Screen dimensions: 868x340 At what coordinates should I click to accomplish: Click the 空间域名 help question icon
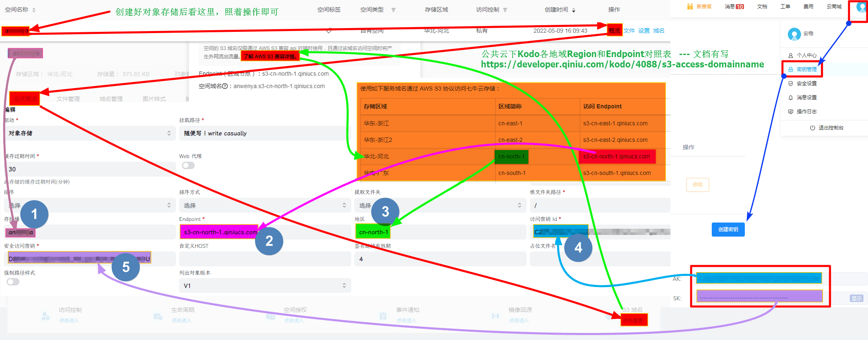225,86
